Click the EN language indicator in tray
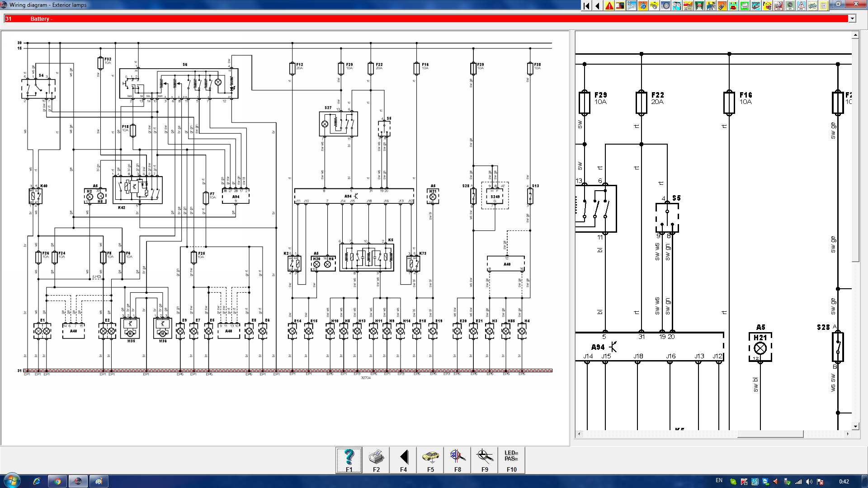Screen dimensions: 868x488 coord(719,480)
